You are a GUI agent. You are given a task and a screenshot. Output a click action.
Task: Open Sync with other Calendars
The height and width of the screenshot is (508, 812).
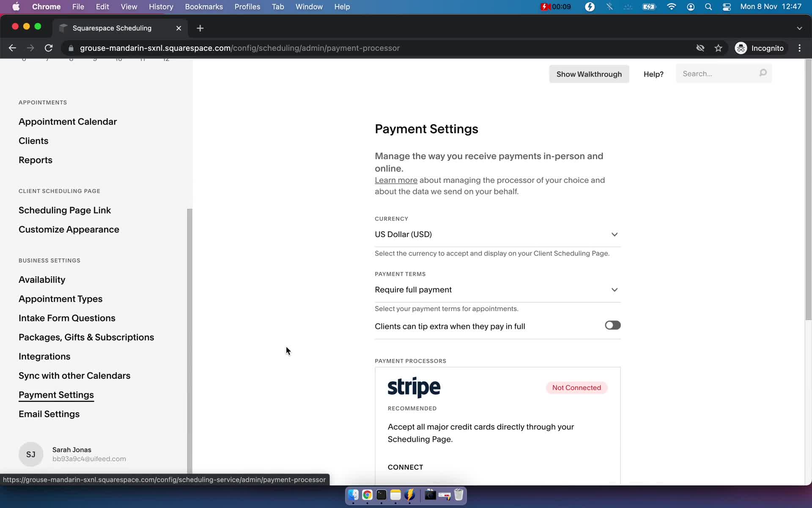tap(74, 376)
